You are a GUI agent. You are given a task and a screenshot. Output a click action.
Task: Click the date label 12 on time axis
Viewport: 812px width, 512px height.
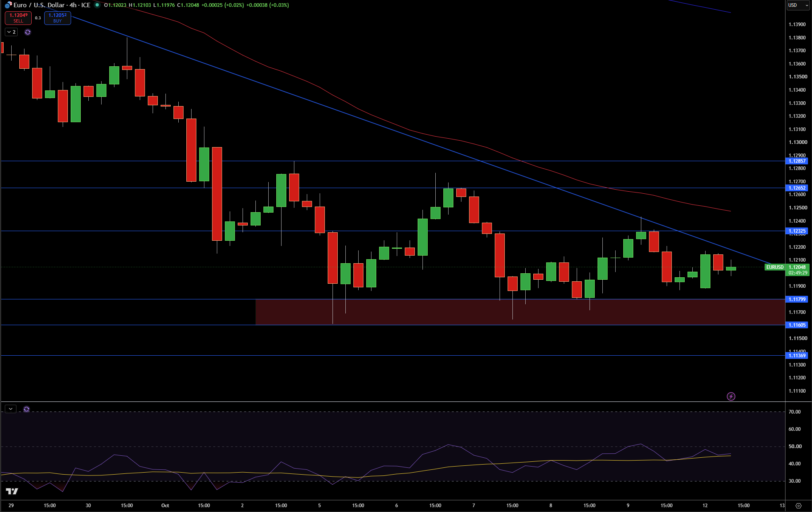click(x=705, y=506)
